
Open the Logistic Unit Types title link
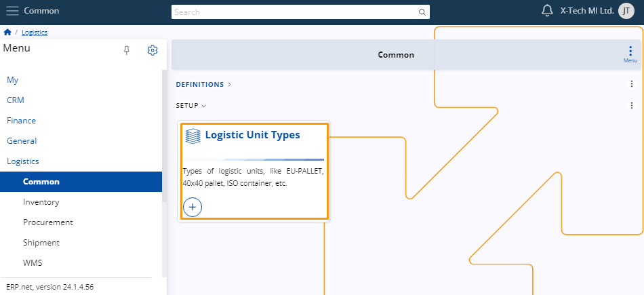[253, 135]
